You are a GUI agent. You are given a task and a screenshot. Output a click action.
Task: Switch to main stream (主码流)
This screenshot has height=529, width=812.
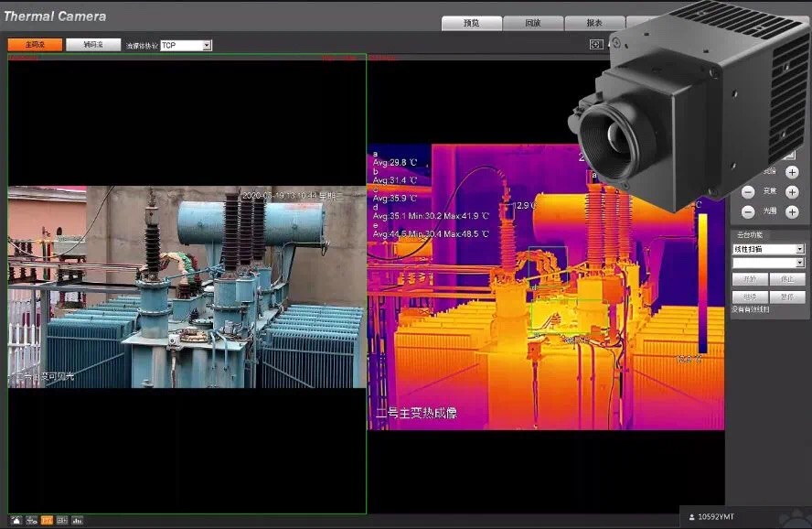tap(35, 44)
